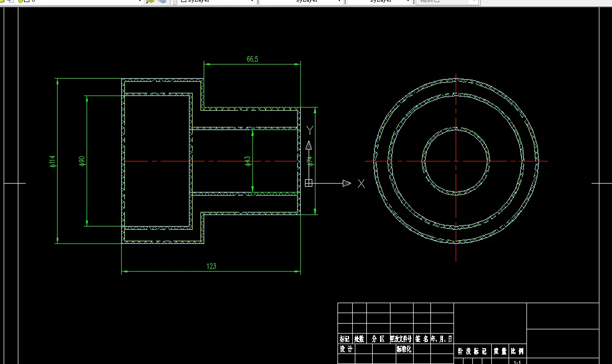Select the 66.5 dimension text

coord(252,59)
